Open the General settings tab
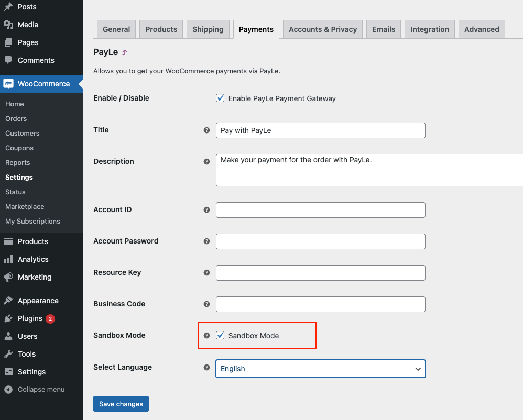The height and width of the screenshot is (420, 523). coord(116,29)
